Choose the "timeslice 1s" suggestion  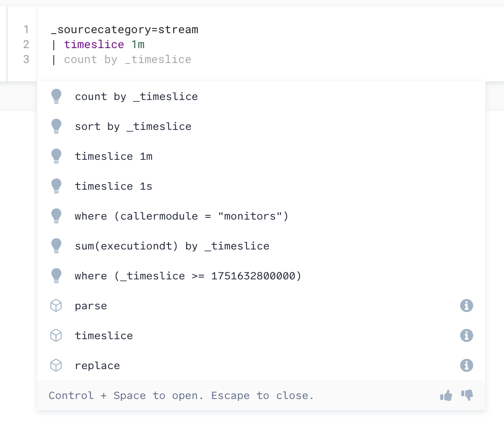113,186
